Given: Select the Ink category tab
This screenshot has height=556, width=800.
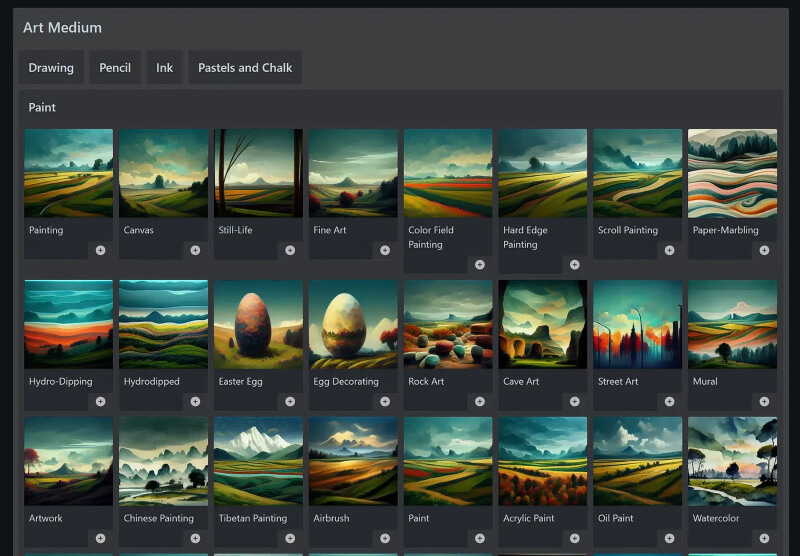Looking at the screenshot, I should click(164, 68).
